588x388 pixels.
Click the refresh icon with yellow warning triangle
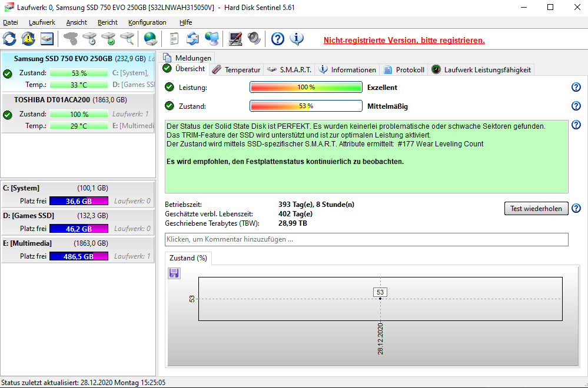pyautogui.click(x=28, y=39)
